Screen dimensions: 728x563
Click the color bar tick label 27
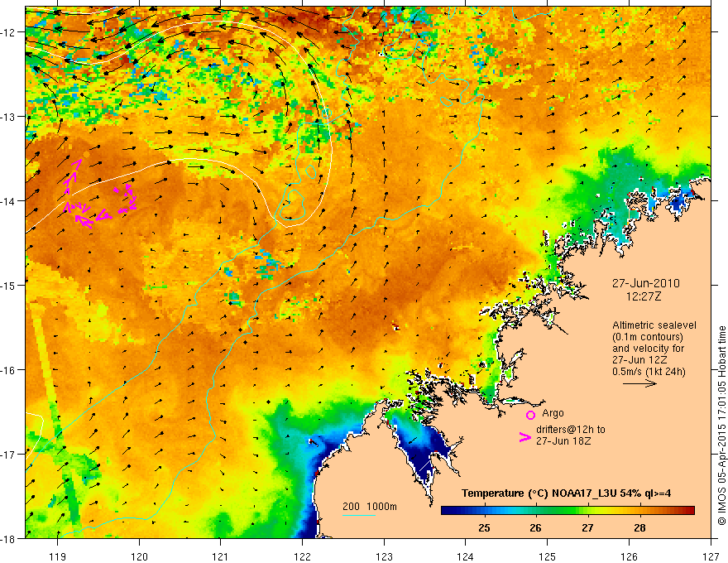point(587,527)
